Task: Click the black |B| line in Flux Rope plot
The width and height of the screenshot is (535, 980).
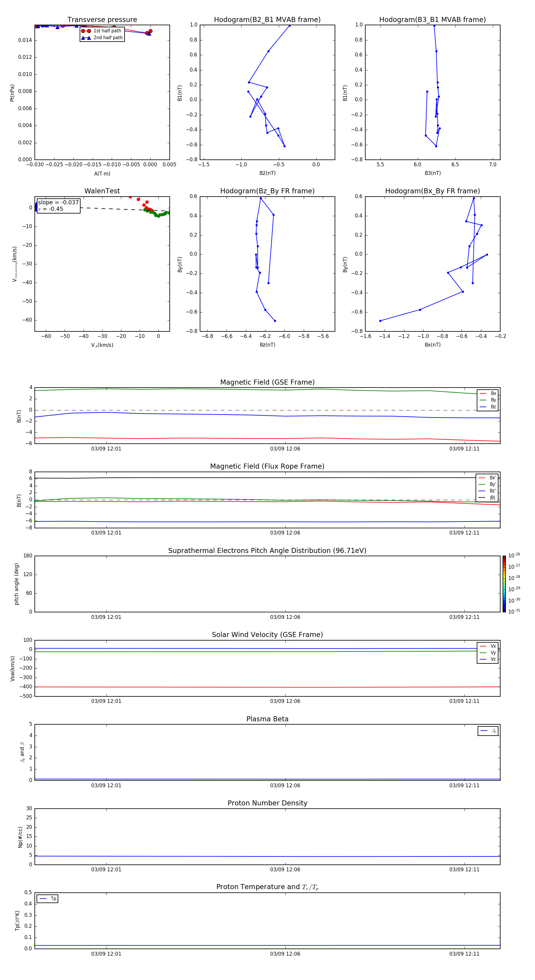Action: [267, 478]
